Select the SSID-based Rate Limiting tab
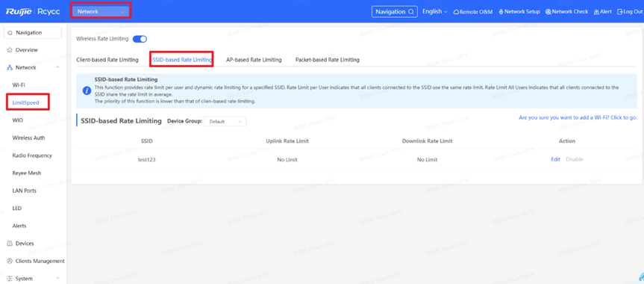 click(x=182, y=60)
